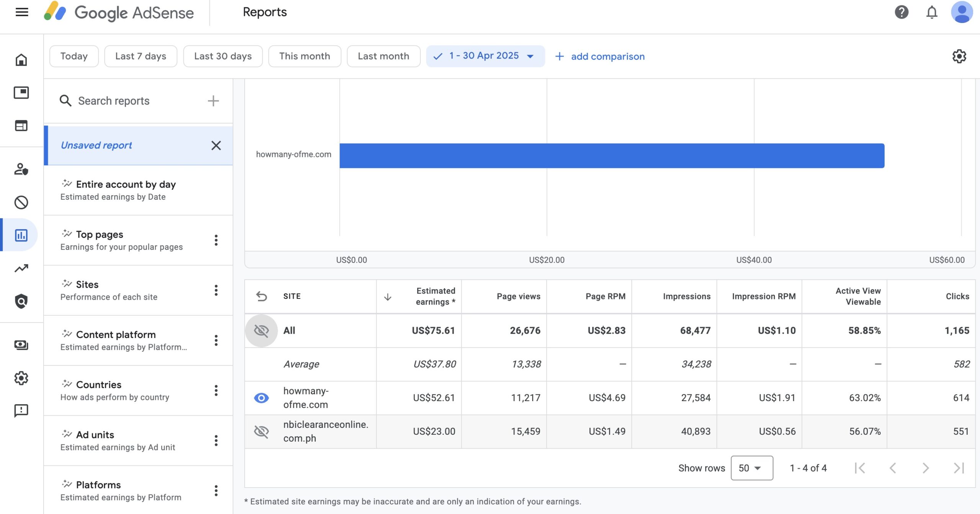Open the 1 - 30 Apr 2025 date dropdown
Screen dimensions: 980x514
pyautogui.click(x=485, y=56)
